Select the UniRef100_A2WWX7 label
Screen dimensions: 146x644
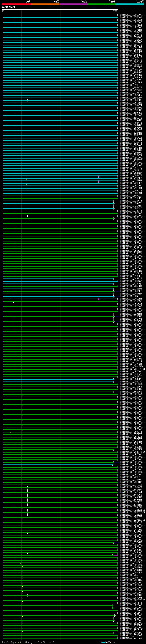131,40
